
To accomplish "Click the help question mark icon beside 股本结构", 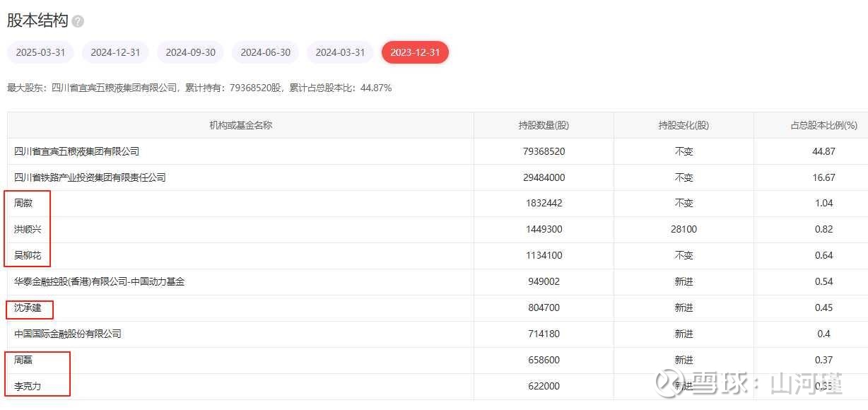I will tap(78, 22).
